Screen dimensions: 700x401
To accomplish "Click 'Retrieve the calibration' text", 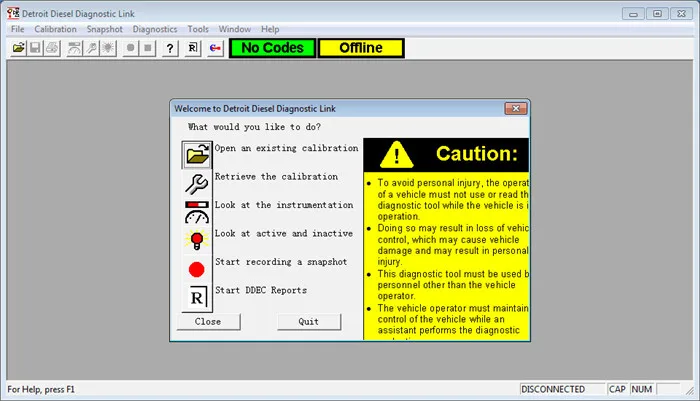I will (276, 176).
